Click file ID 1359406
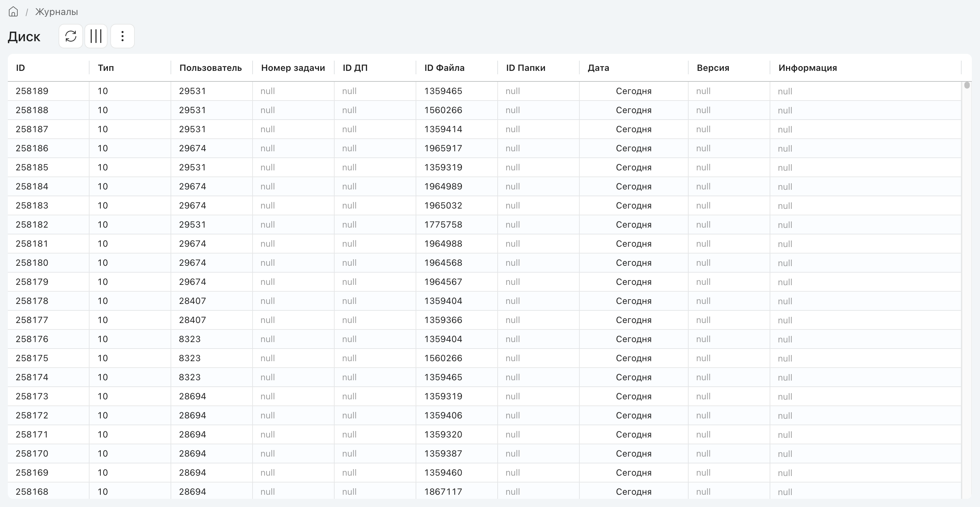The width and height of the screenshot is (980, 507). click(443, 415)
